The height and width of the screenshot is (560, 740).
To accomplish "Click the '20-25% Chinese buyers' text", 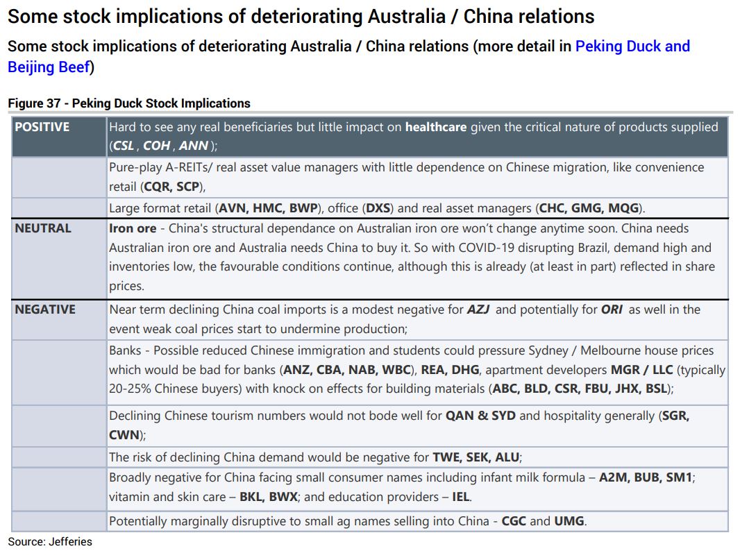I will coord(175,389).
